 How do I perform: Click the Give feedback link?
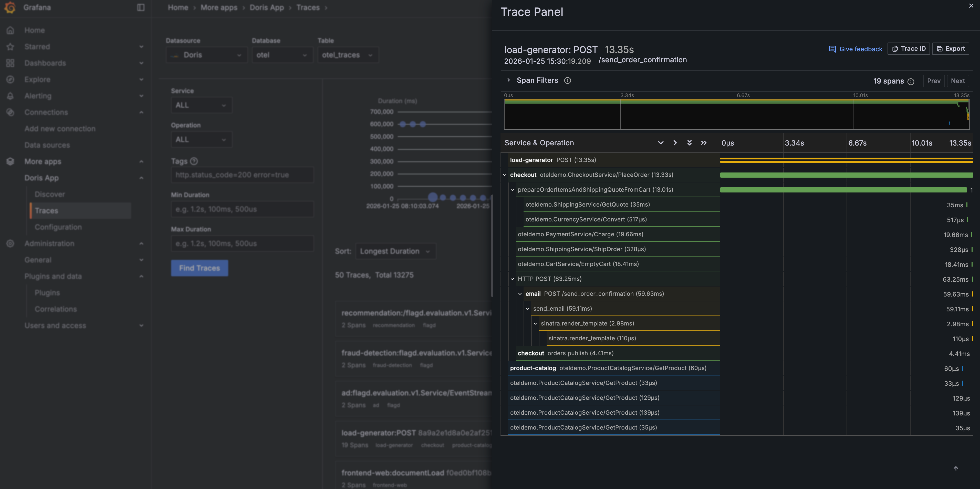click(x=855, y=49)
